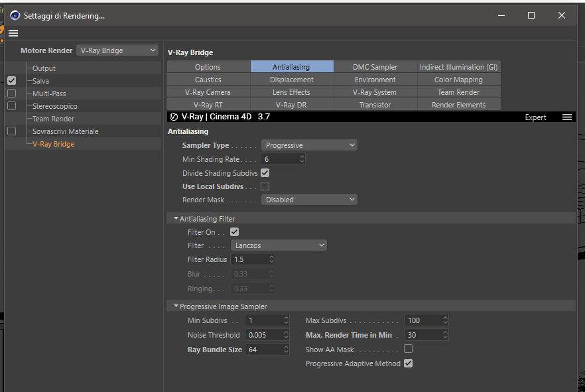Open the Translator tab

coord(375,105)
